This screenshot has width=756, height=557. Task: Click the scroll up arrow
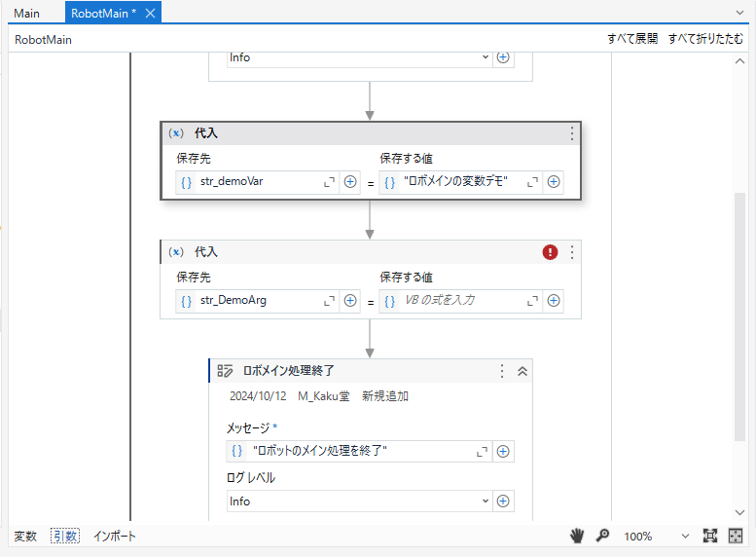pyautogui.click(x=739, y=60)
